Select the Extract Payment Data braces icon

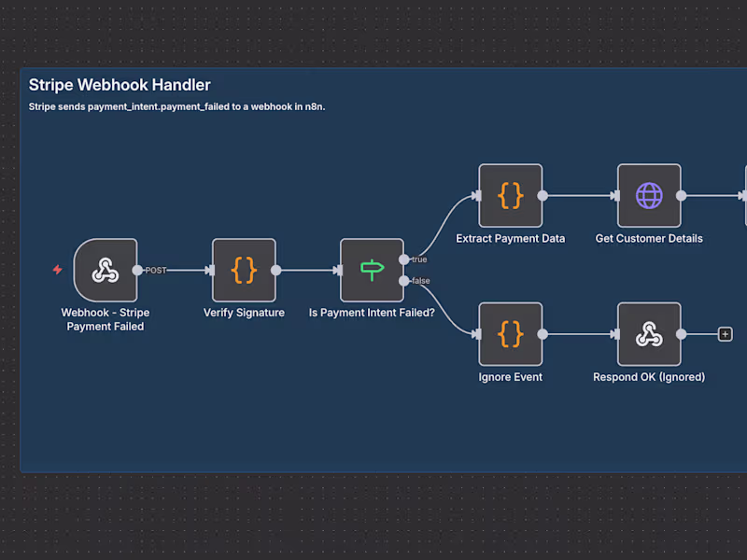(x=511, y=195)
